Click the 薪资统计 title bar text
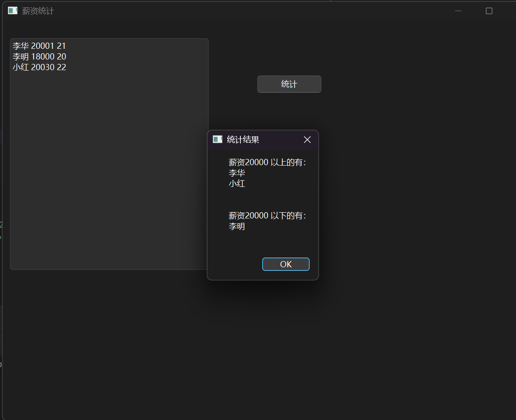516x420 pixels. pyautogui.click(x=38, y=11)
